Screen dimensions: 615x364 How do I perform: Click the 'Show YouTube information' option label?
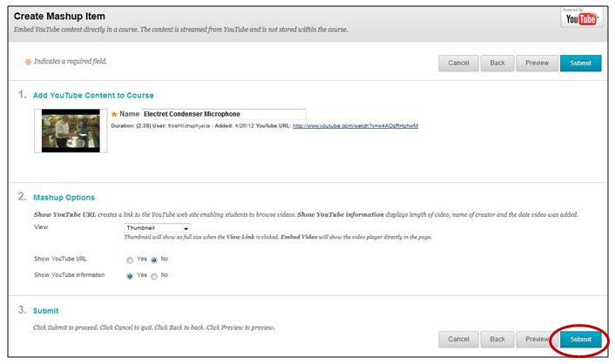coord(70,275)
